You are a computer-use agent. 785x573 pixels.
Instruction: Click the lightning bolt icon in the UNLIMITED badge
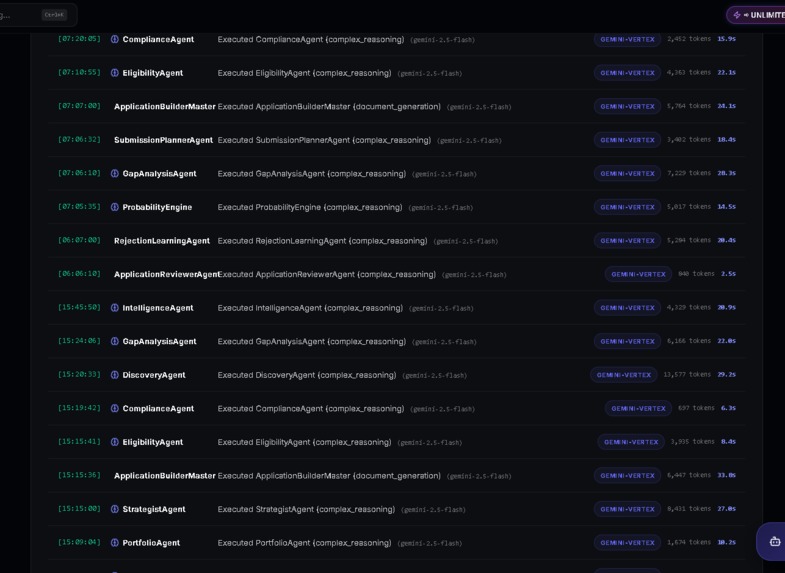(x=736, y=15)
